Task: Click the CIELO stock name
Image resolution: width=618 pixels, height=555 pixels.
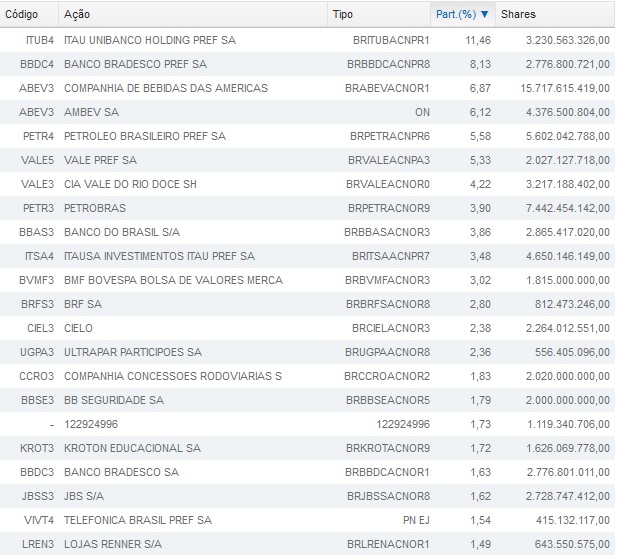Action: click(x=80, y=328)
